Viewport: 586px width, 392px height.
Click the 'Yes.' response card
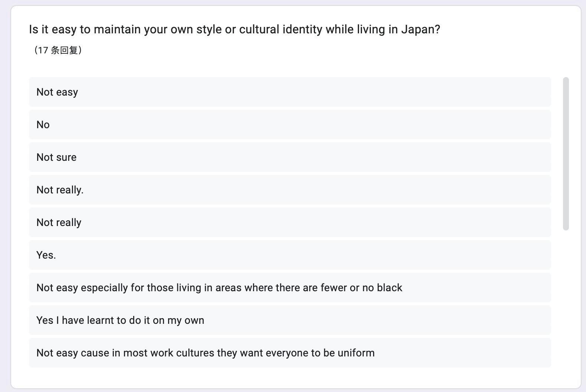(x=289, y=255)
